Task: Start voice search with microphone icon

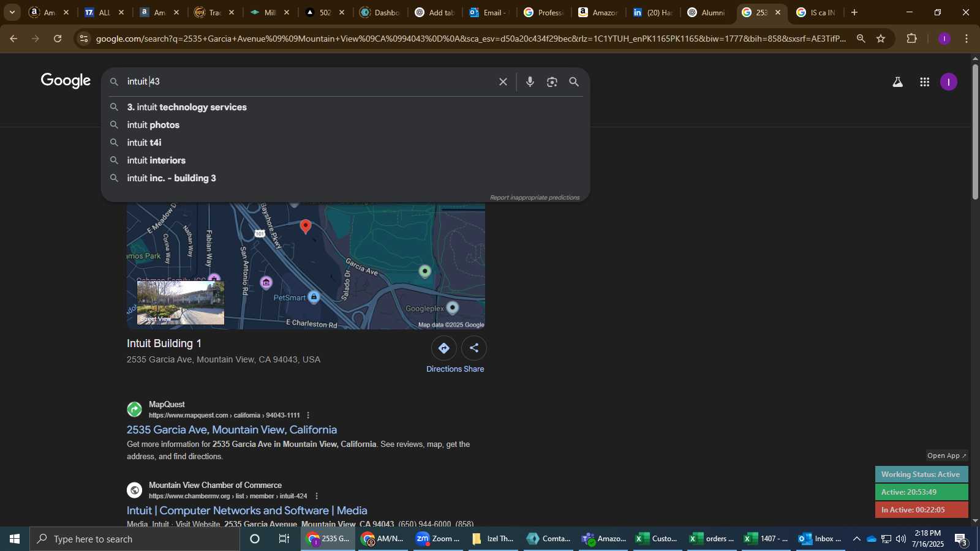Action: tap(530, 82)
